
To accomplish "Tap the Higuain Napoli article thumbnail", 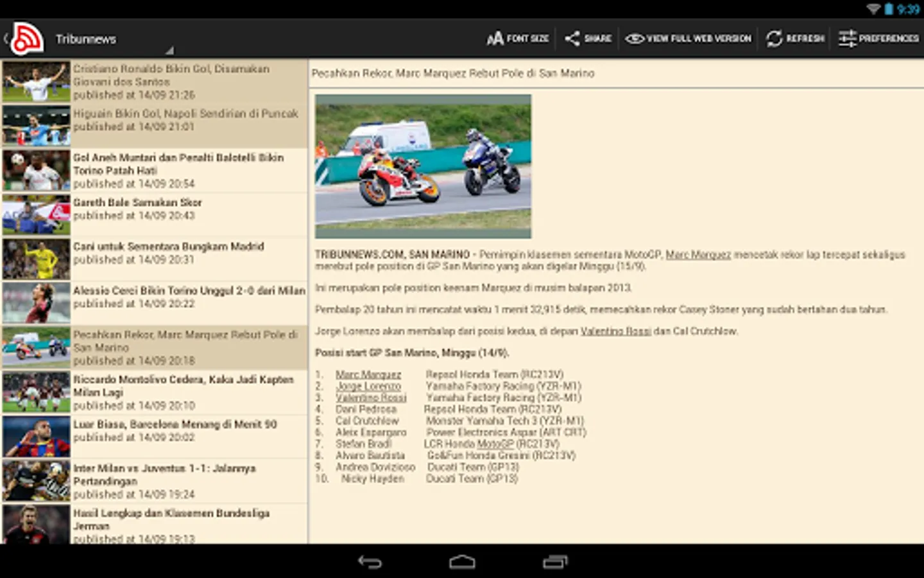I will [36, 126].
